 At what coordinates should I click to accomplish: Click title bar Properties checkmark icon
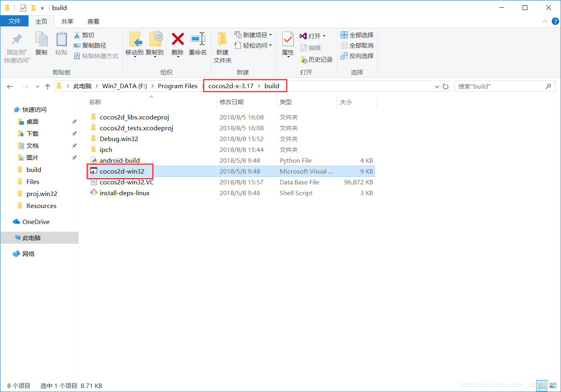tap(23, 8)
